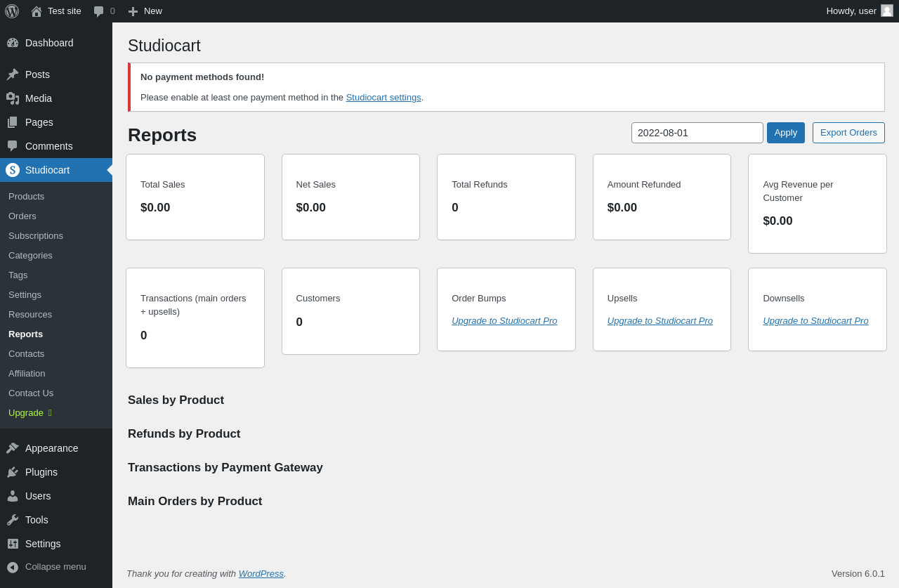Image resolution: width=899 pixels, height=588 pixels.
Task: Open Subscriptions submenu item
Action: point(36,236)
